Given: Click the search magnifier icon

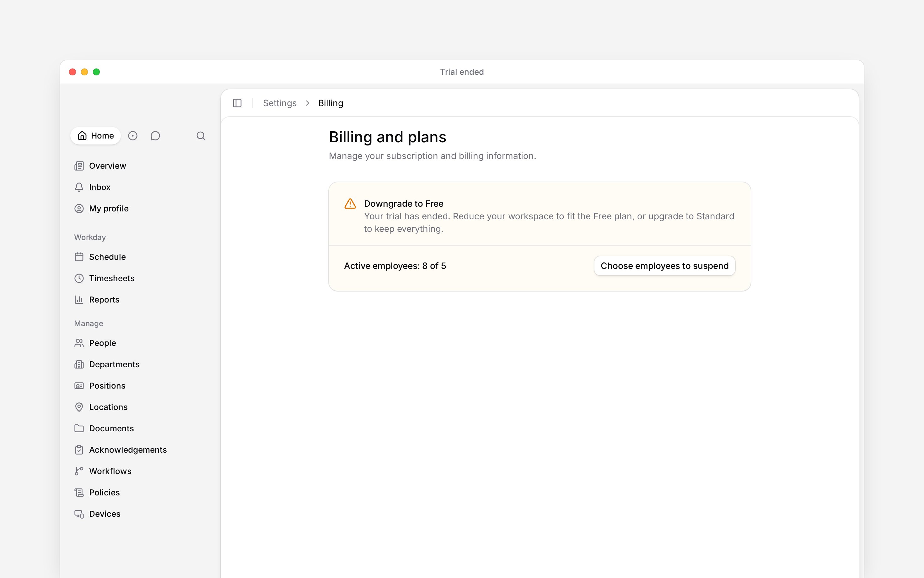Looking at the screenshot, I should pos(201,136).
